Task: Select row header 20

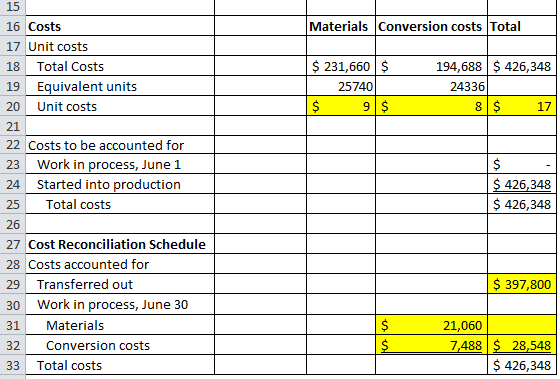Action: point(12,106)
